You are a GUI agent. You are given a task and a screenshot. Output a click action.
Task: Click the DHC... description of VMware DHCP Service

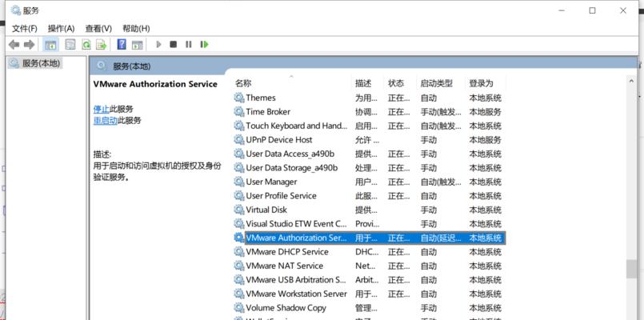(x=366, y=251)
